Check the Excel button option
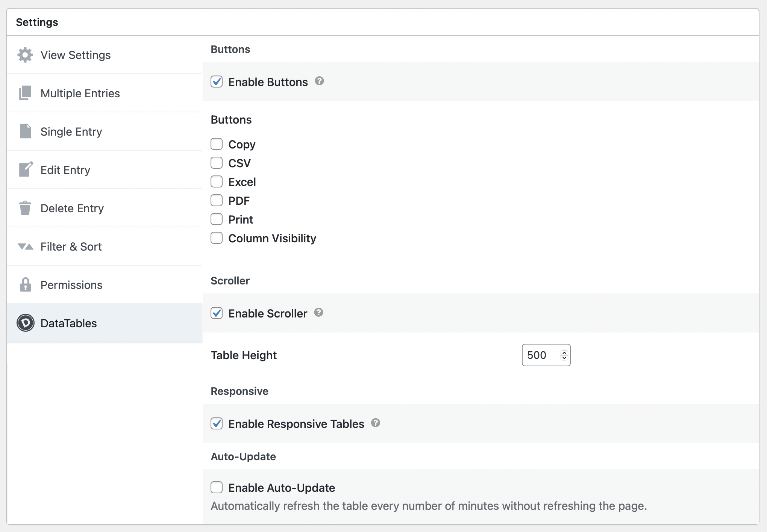The width and height of the screenshot is (767, 532). [217, 181]
